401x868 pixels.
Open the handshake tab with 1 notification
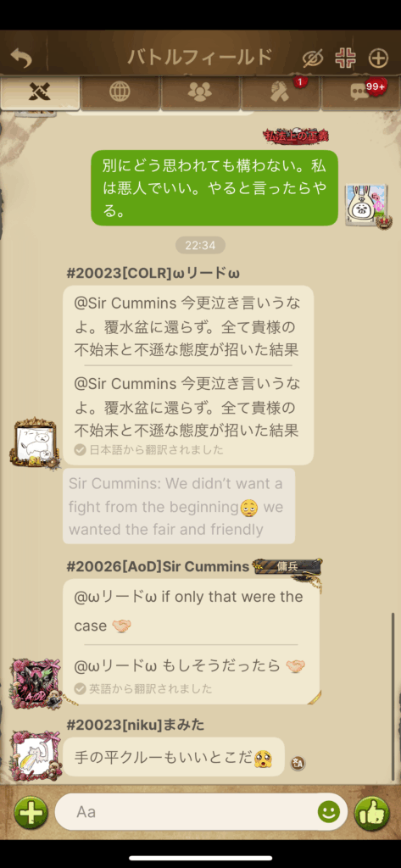point(280,92)
